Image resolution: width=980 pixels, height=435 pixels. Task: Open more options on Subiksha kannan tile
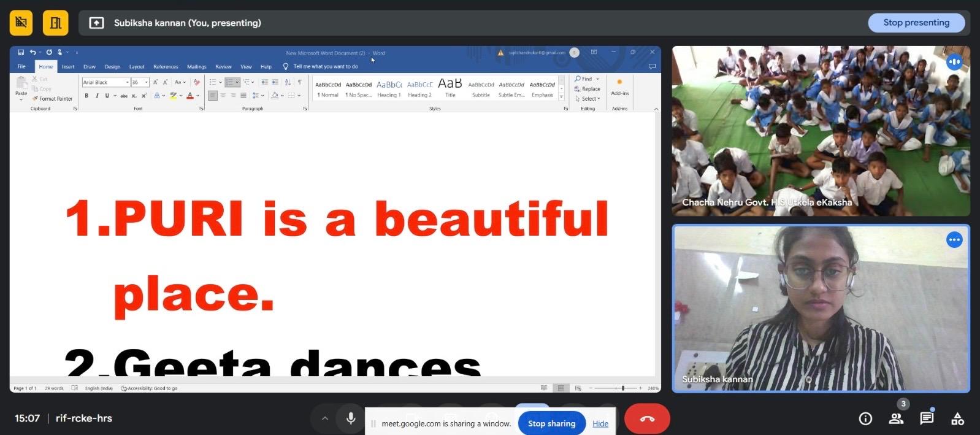[x=954, y=240]
